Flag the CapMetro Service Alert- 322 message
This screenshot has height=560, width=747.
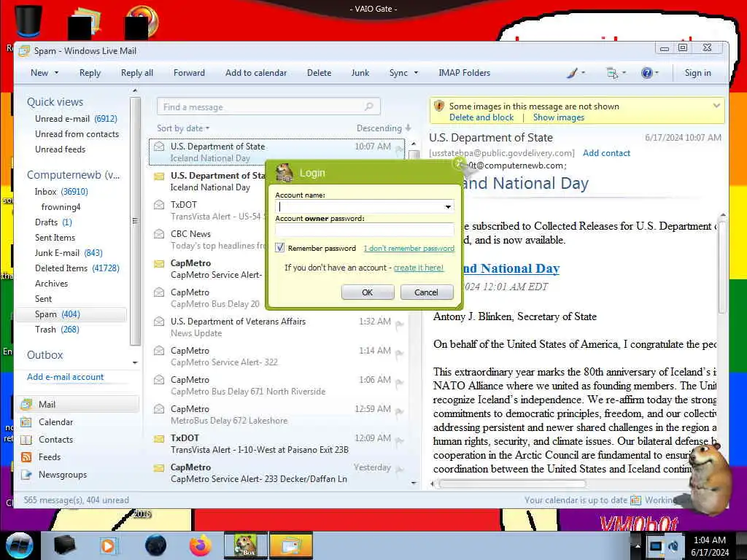[x=400, y=353]
